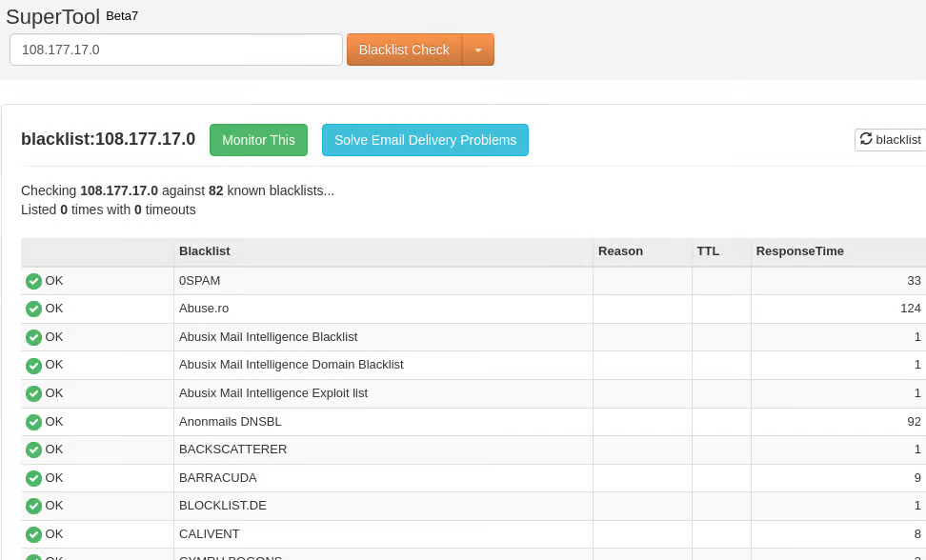Click the SuperTool title text
This screenshot has height=560, width=926.
pyautogui.click(x=53, y=17)
